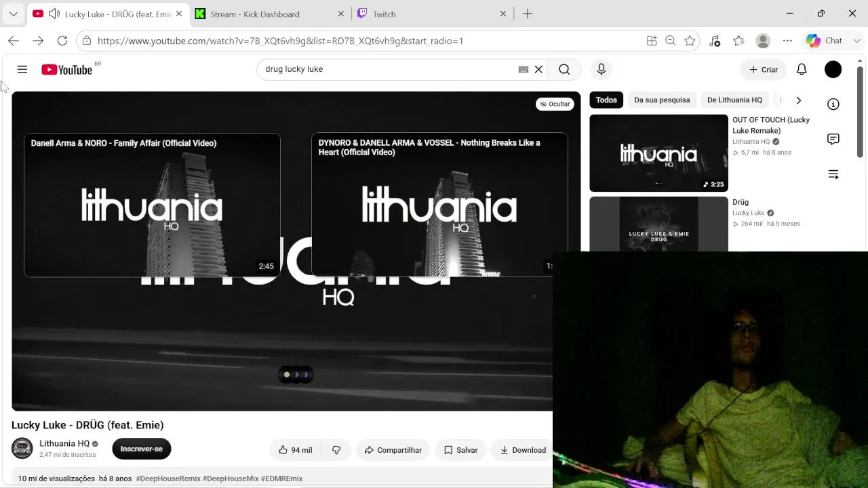Mute the YouTube tab audio icon
Screen dimensions: 868x488
pos(54,14)
